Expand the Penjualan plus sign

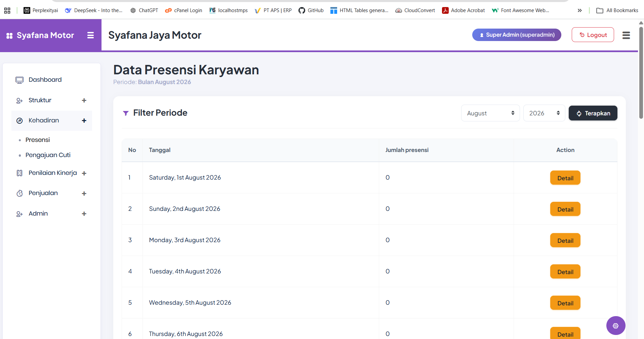pyautogui.click(x=84, y=193)
